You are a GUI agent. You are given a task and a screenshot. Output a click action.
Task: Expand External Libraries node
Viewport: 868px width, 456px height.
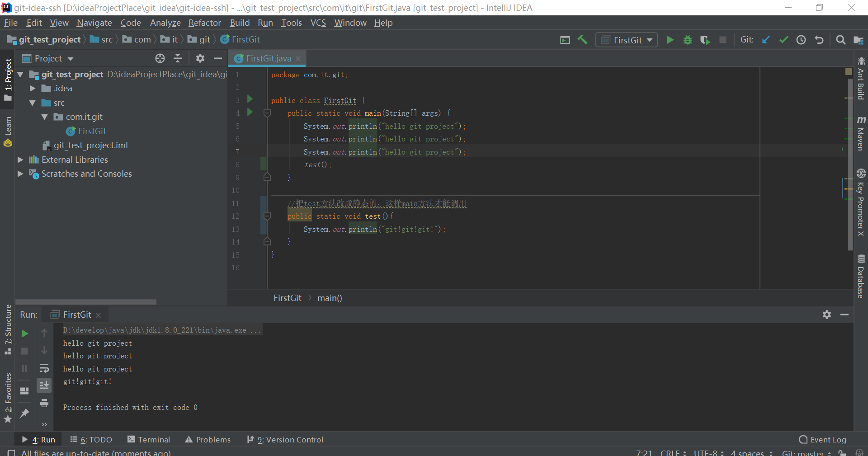(20, 160)
